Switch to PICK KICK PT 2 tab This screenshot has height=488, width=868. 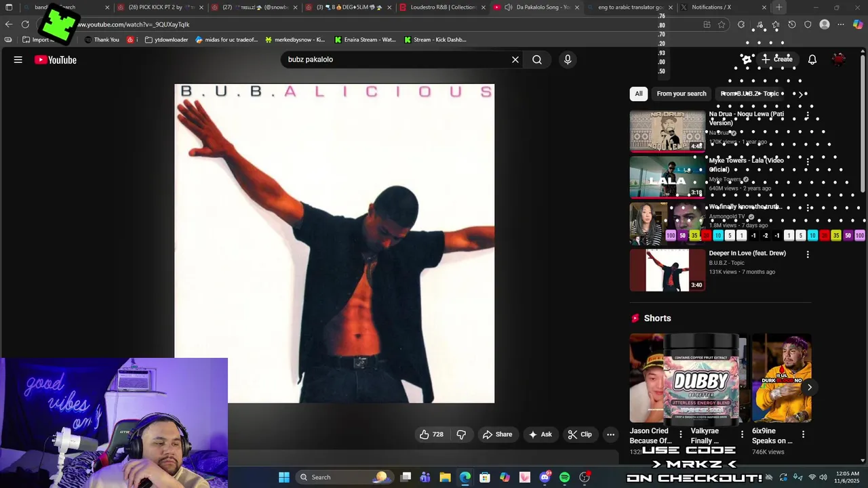tap(159, 7)
